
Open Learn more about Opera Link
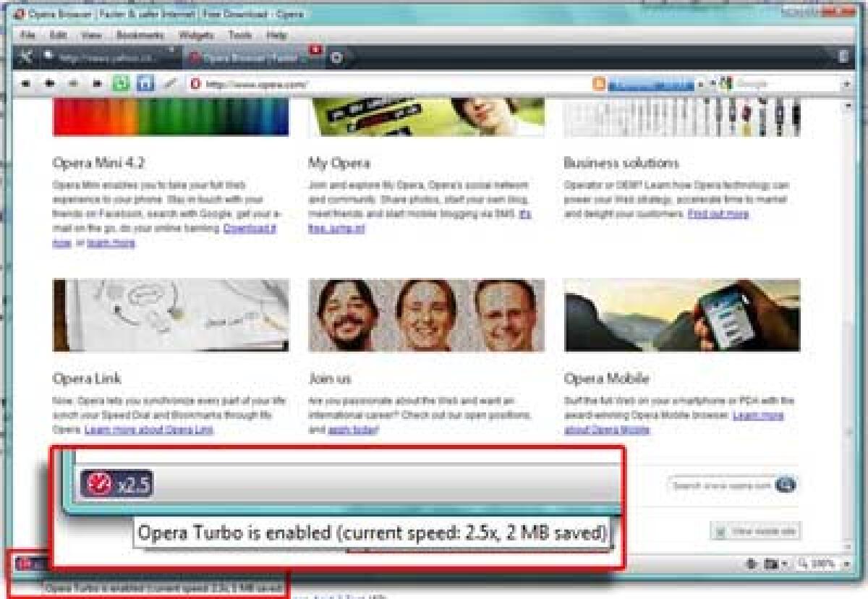tap(150, 430)
